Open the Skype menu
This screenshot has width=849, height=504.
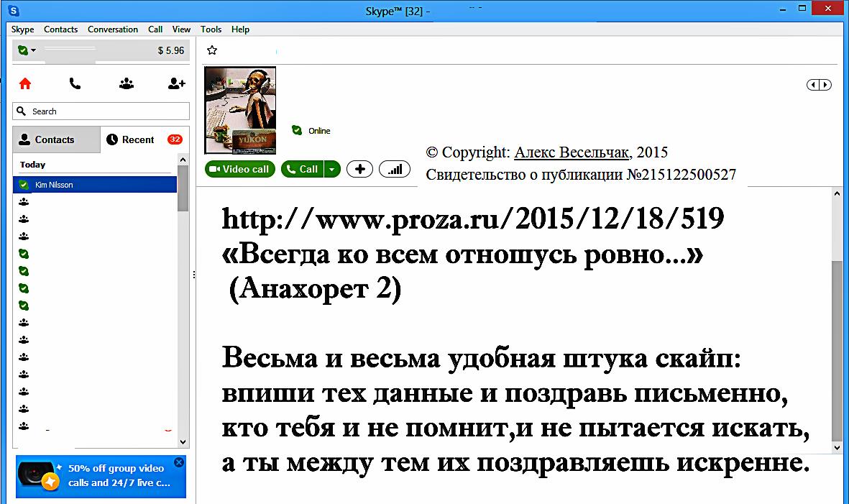[x=23, y=29]
